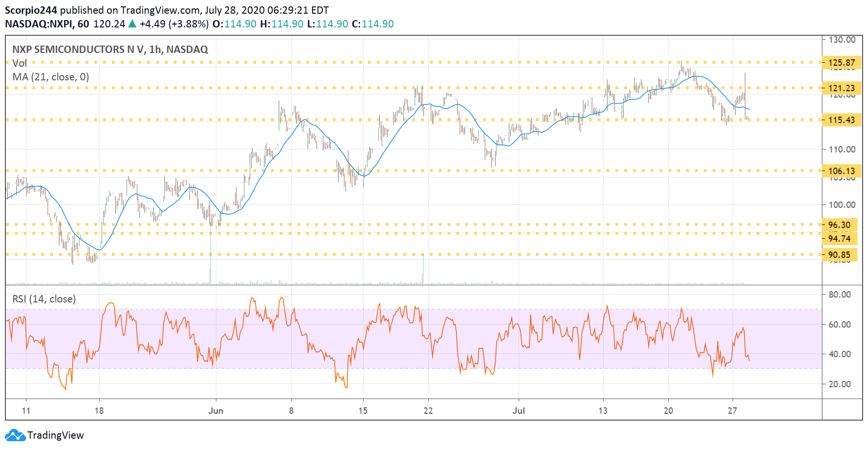Click the 110.00 price axis value
Viewport: 868px width, 450px height.
point(842,150)
